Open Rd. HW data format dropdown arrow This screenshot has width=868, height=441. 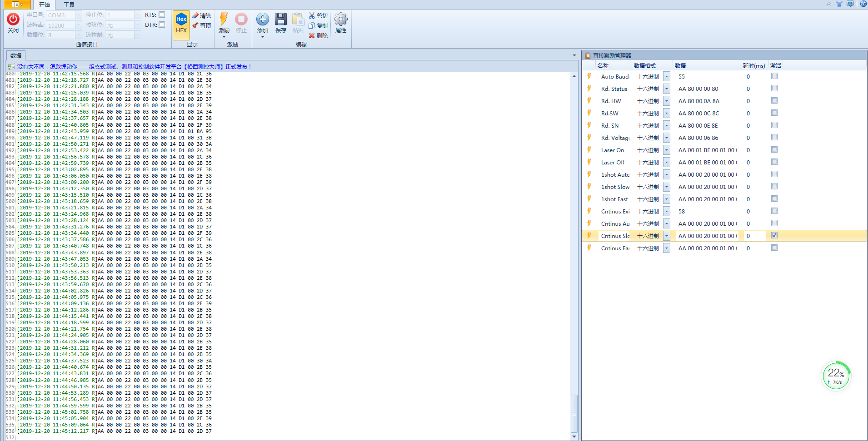coord(667,101)
